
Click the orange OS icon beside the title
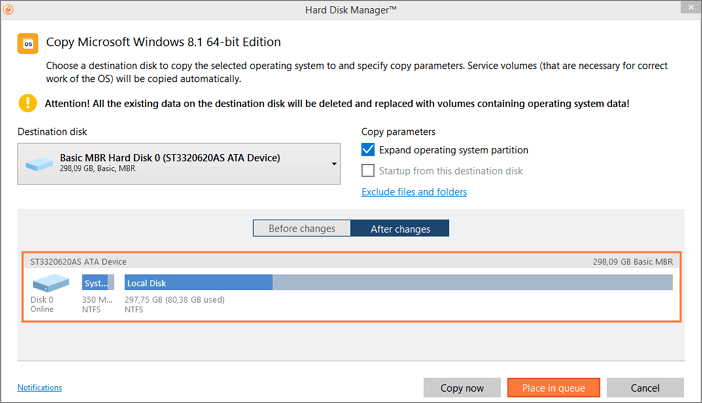(x=27, y=44)
